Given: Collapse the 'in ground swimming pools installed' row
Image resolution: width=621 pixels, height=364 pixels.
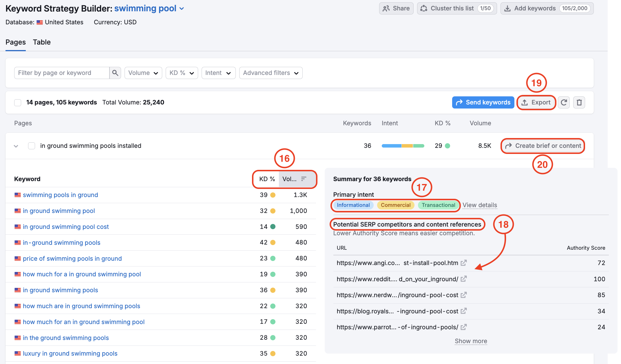Looking at the screenshot, I should point(16,146).
